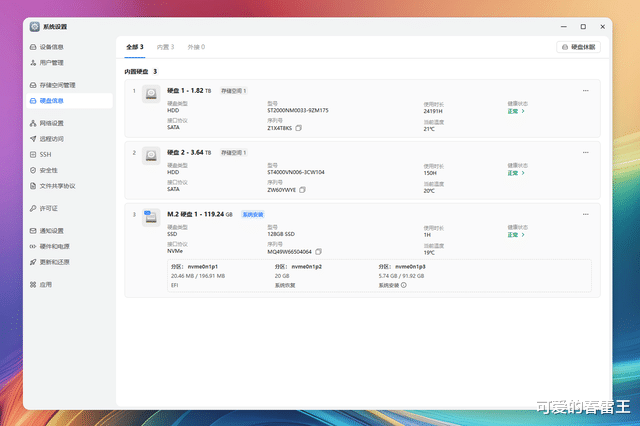Screen dimensions: 640x426
Task: Click the 硬盘休眠 button
Action: pyautogui.click(x=578, y=47)
